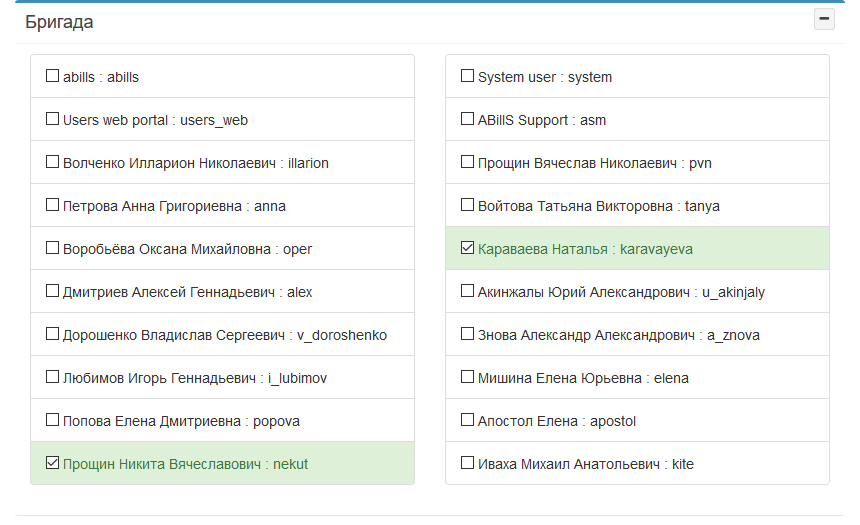
Task: Tick Попова Елена Дмитриевна : popova checkbox
Action: tap(52, 420)
